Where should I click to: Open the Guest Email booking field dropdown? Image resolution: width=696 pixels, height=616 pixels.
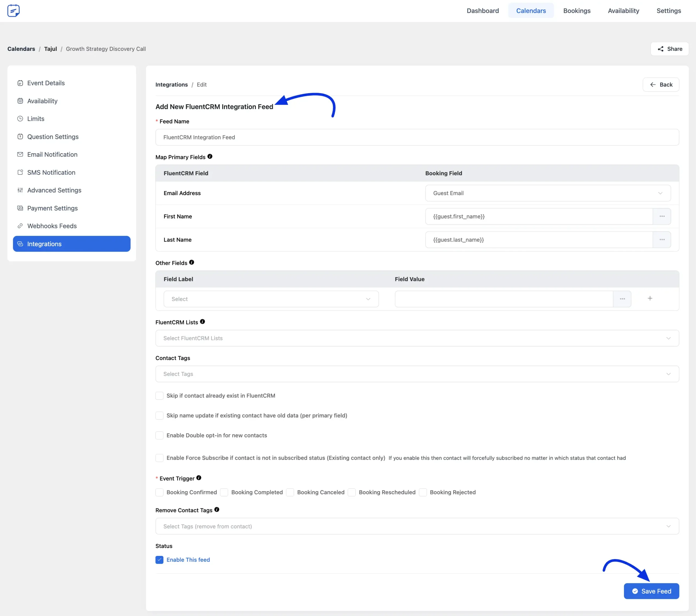(x=548, y=193)
